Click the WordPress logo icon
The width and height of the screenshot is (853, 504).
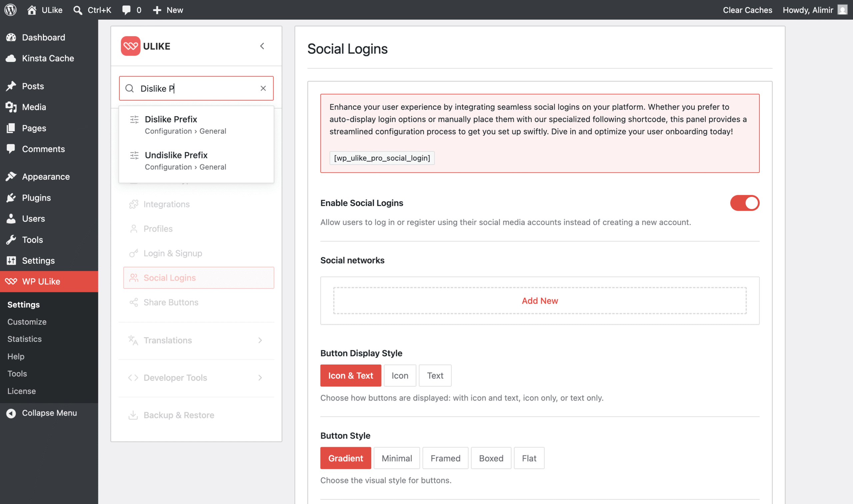[11, 10]
